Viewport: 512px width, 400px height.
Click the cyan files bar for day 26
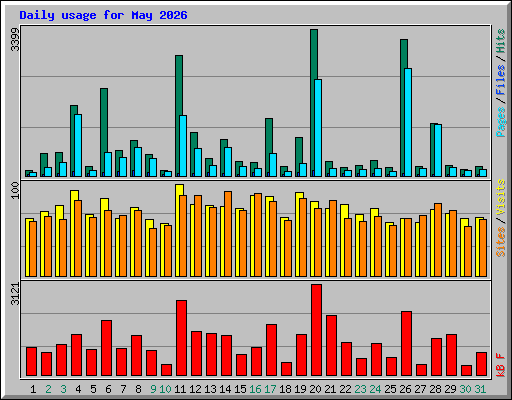point(408,122)
